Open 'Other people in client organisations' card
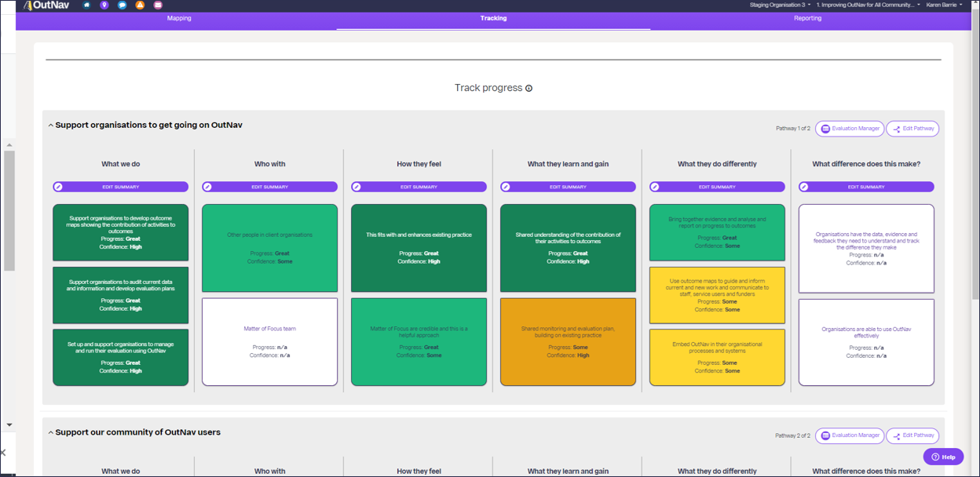The height and width of the screenshot is (477, 980). click(270, 248)
